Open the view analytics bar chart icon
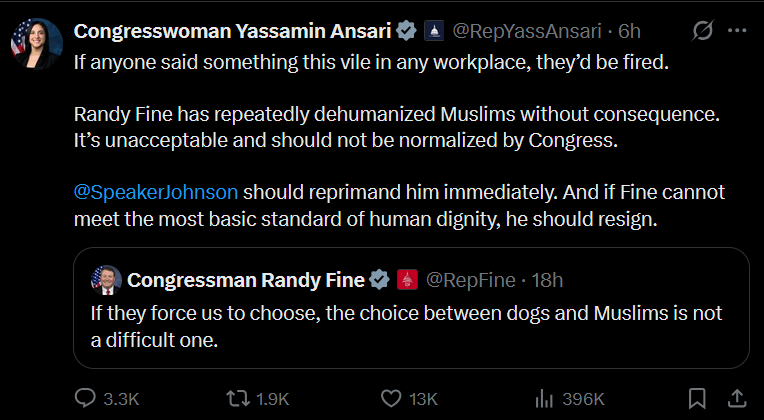The image size is (764, 420). click(544, 400)
